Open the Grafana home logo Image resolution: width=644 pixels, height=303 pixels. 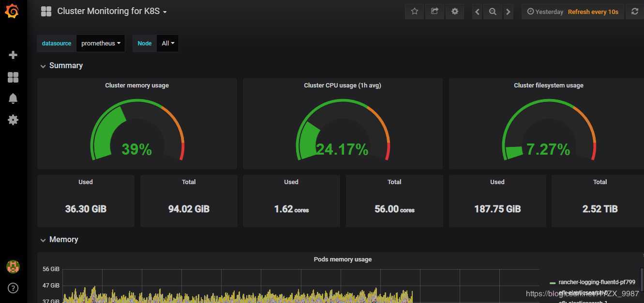click(x=12, y=11)
